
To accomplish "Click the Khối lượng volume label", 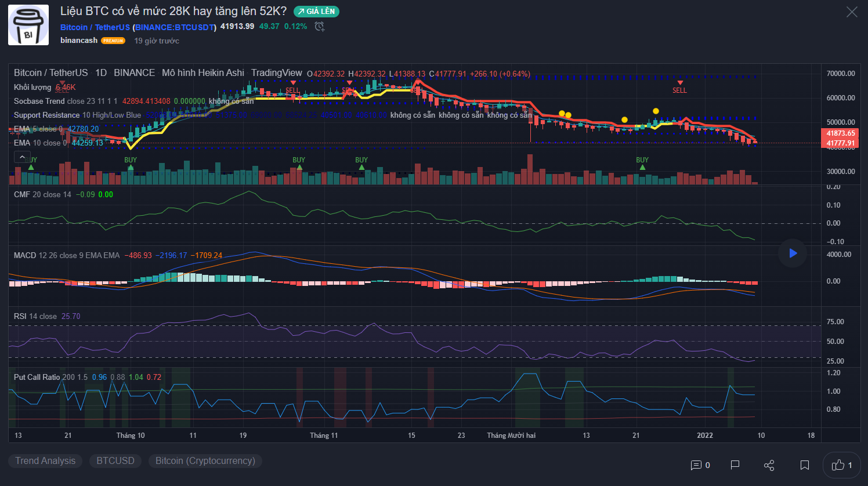I will pyautogui.click(x=32, y=87).
